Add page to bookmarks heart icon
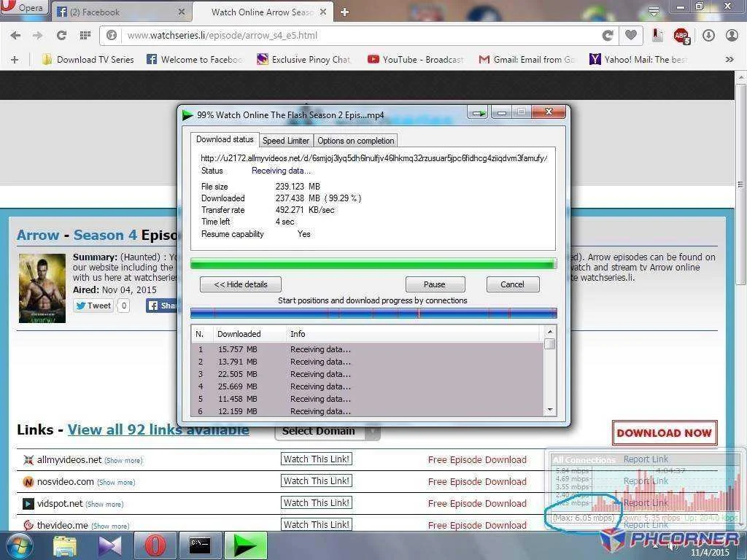This screenshot has width=747, height=560. coord(631,35)
